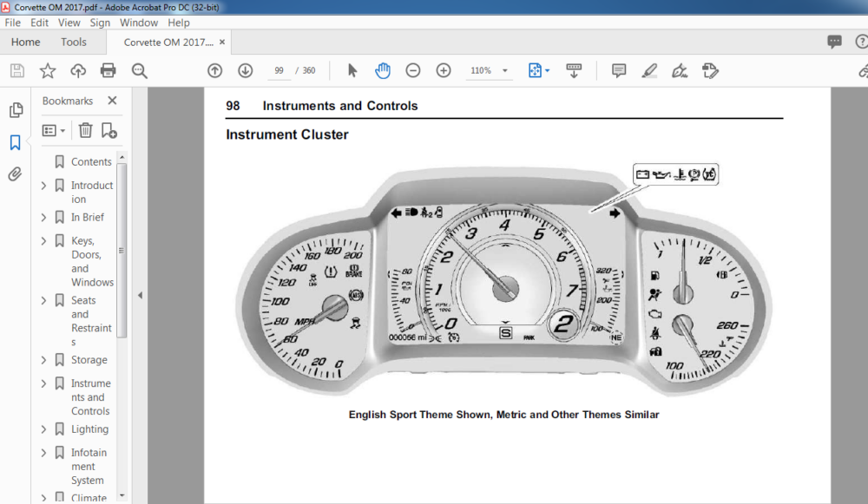Collapse the navigation pane with left arrow

point(140,296)
